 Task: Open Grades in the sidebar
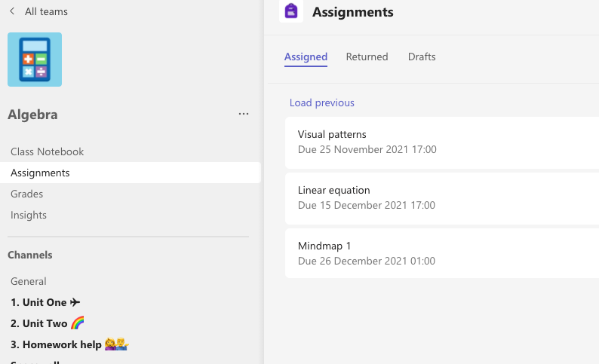[x=27, y=194]
